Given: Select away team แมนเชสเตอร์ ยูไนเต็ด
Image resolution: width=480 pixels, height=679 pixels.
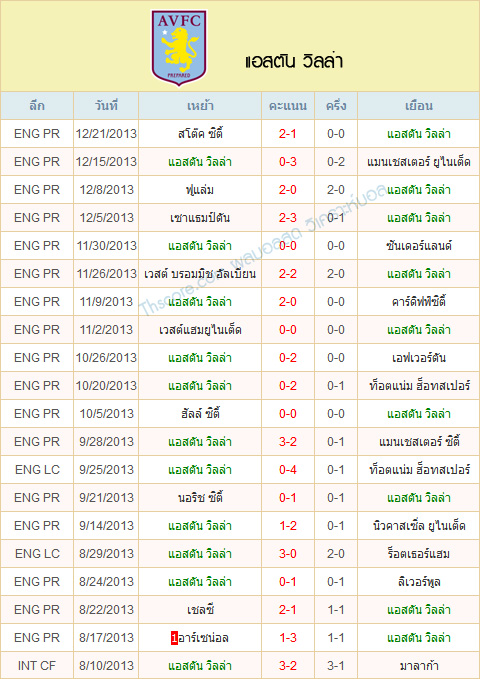Looking at the screenshot, I should click(418, 162).
